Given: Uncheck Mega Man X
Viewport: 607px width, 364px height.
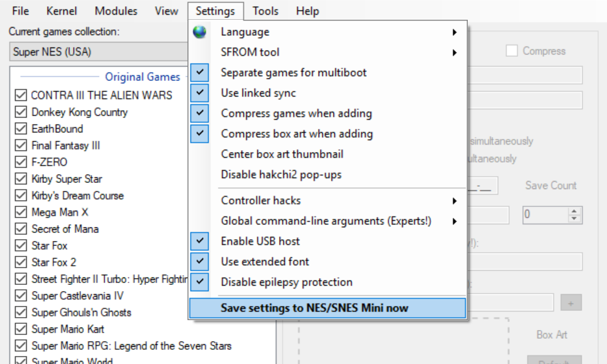Looking at the screenshot, I should point(21,212).
